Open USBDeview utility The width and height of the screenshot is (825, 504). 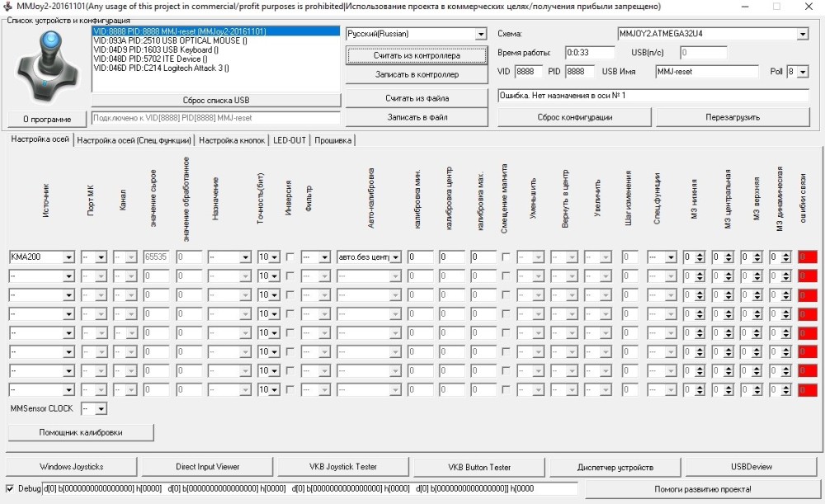pyautogui.click(x=751, y=467)
